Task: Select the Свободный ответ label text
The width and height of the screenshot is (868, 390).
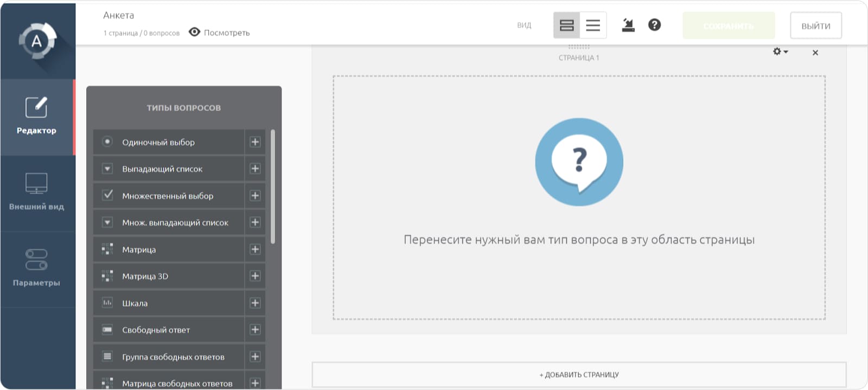Action: 156,330
